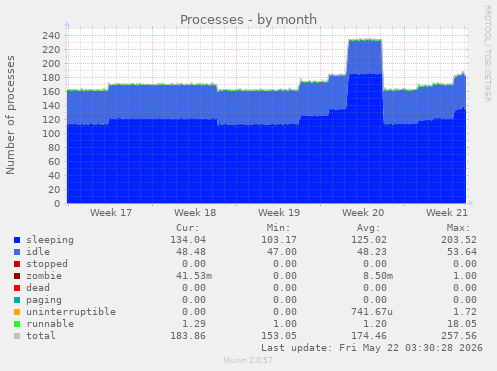Click the total legend color swatch

(x=17, y=336)
